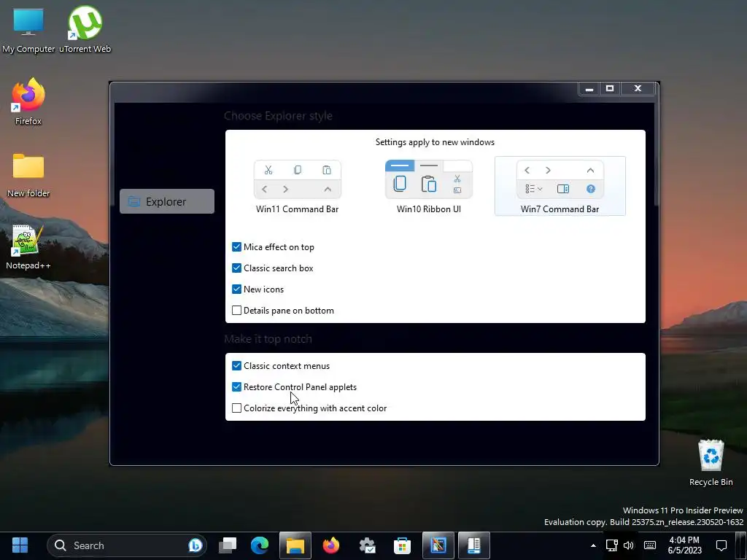Select the uTorrent Web desktop shortcut
This screenshot has width=747, height=560.
[85, 31]
